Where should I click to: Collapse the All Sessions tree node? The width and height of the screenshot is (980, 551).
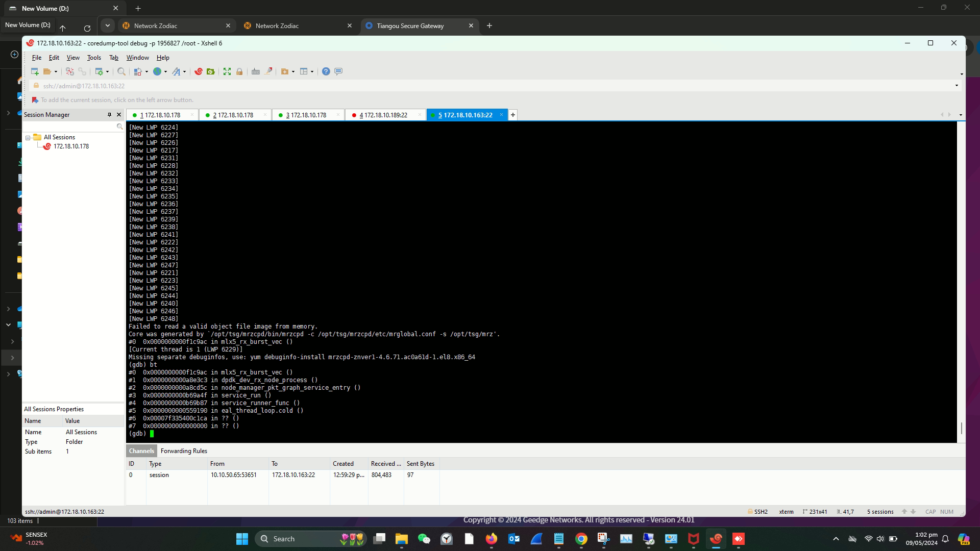(28, 138)
